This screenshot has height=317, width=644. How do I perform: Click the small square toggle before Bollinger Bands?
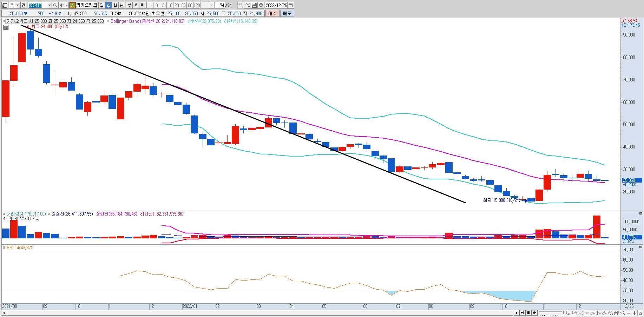(107, 21)
